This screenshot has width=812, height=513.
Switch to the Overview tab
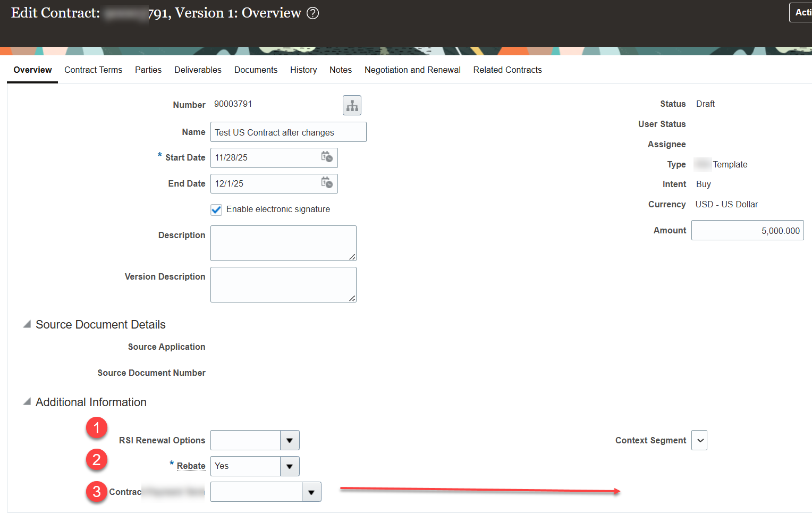coord(32,70)
